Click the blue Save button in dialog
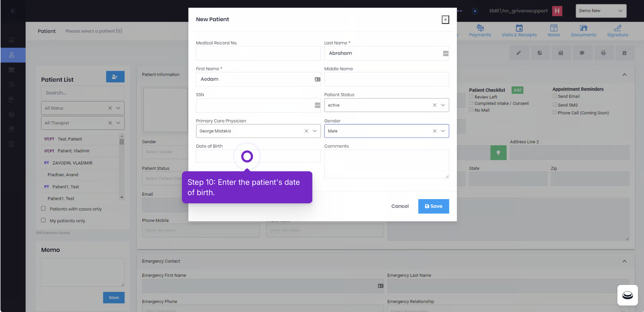The height and width of the screenshot is (312, 644). click(433, 206)
